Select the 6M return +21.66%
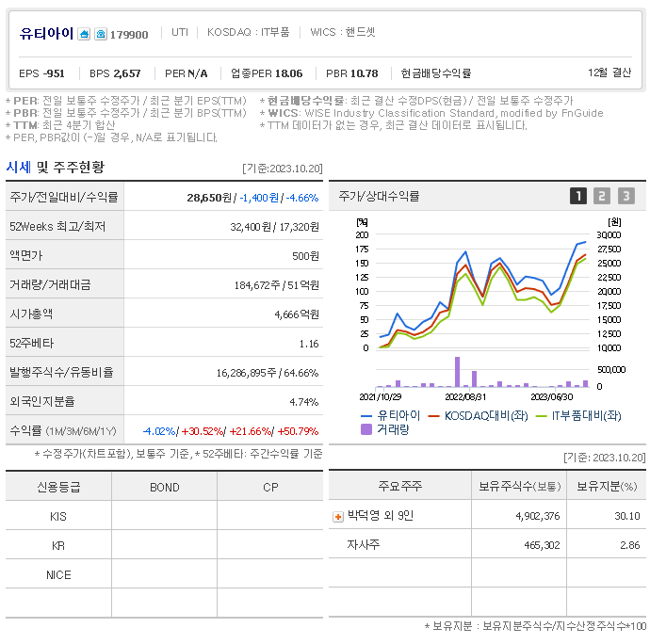Image resolution: width=650 pixels, height=644 pixels. point(250,431)
